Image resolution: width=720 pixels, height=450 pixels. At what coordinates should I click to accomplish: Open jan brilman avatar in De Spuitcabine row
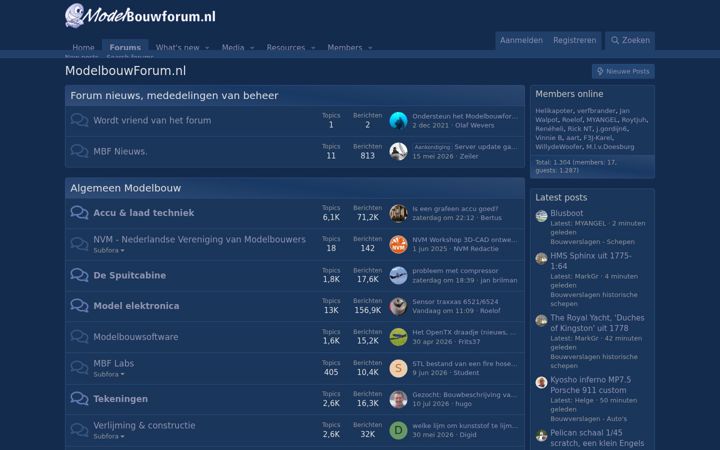coord(398,276)
